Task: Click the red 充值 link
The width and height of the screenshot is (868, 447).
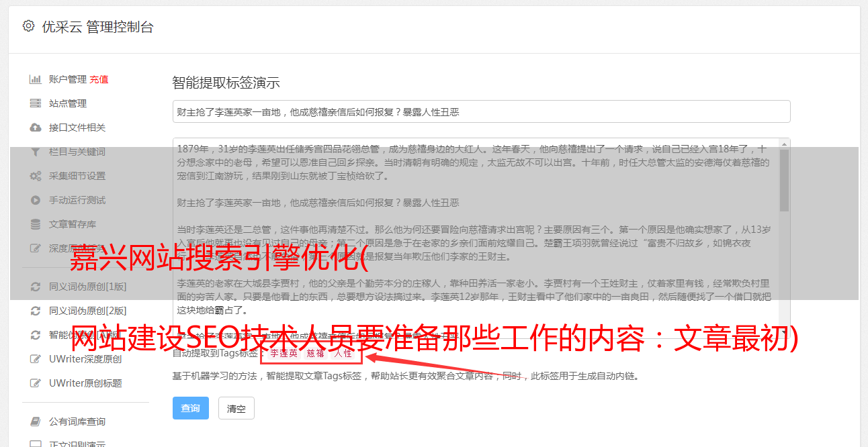Action: (99, 79)
